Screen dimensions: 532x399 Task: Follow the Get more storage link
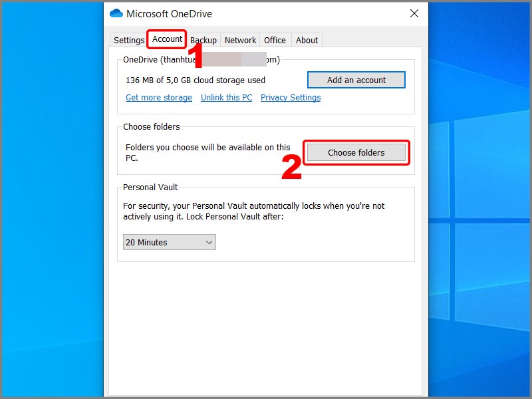[x=159, y=98]
